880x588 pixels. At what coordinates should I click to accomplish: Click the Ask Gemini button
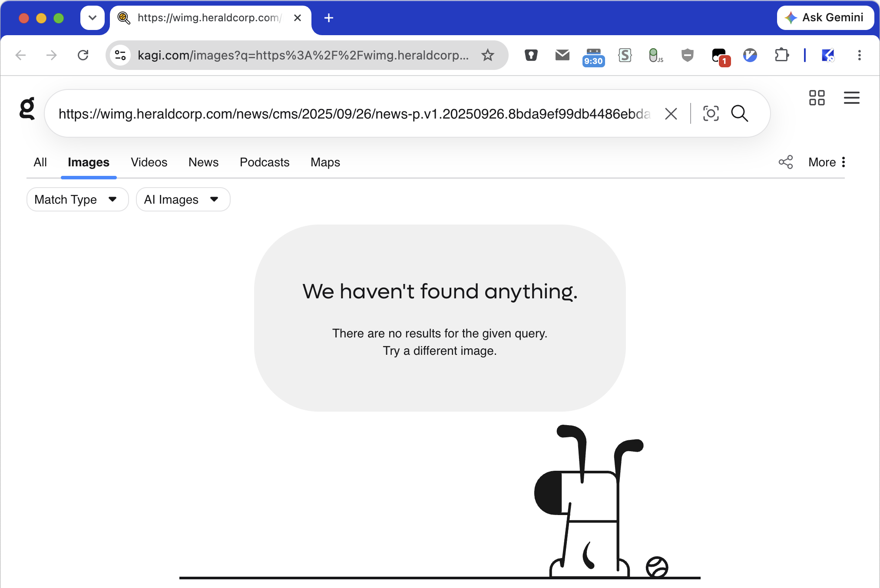825,18
